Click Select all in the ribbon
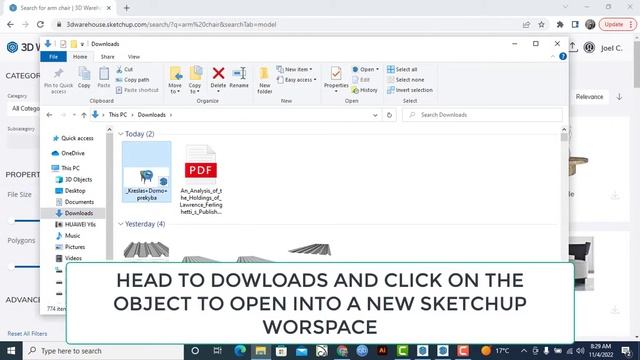The width and height of the screenshot is (640, 360). coord(402,69)
